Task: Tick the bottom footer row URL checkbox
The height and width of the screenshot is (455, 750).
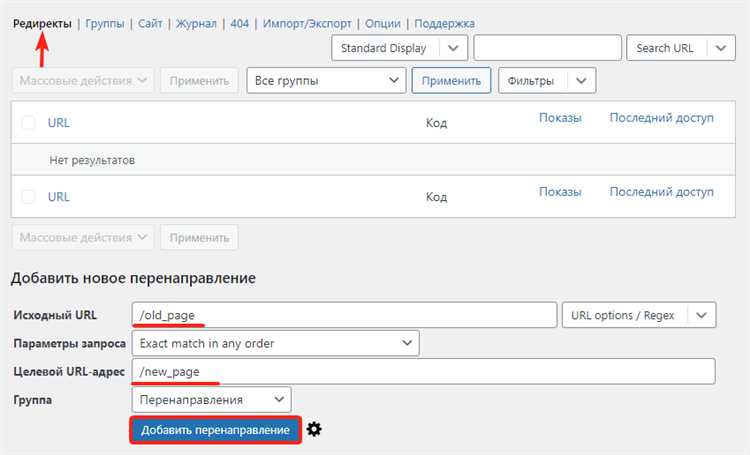Action: [28, 196]
